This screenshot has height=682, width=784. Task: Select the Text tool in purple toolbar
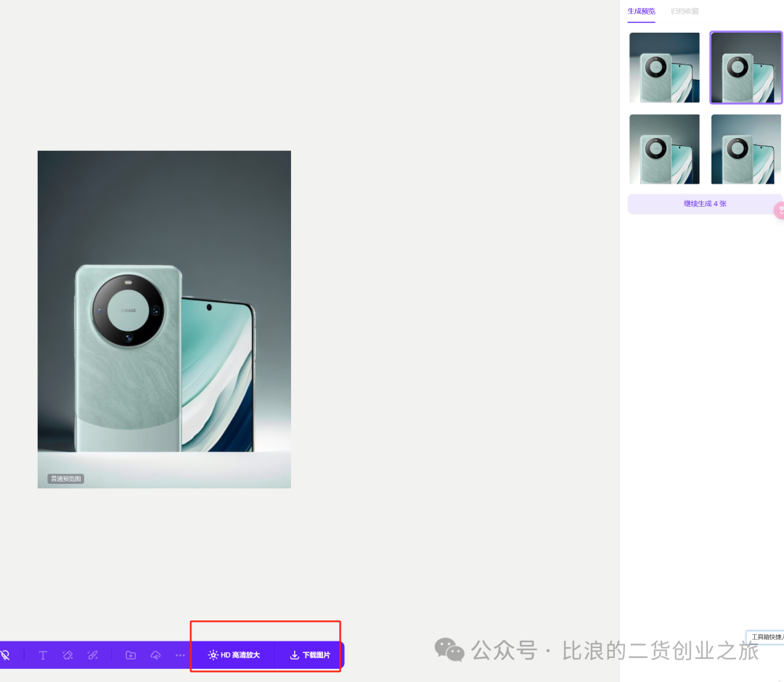point(43,655)
